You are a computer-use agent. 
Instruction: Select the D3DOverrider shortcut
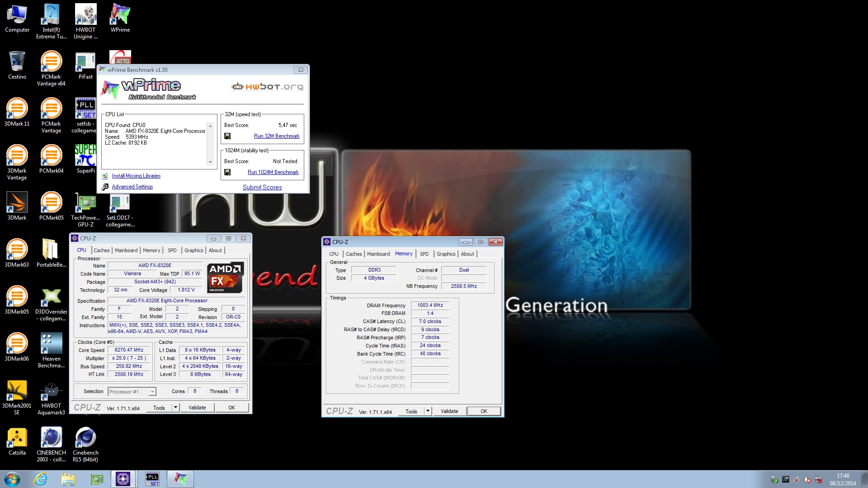coord(51,303)
